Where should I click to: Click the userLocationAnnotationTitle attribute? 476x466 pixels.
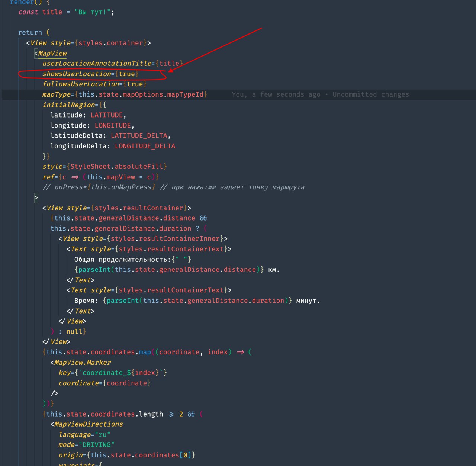click(x=97, y=63)
